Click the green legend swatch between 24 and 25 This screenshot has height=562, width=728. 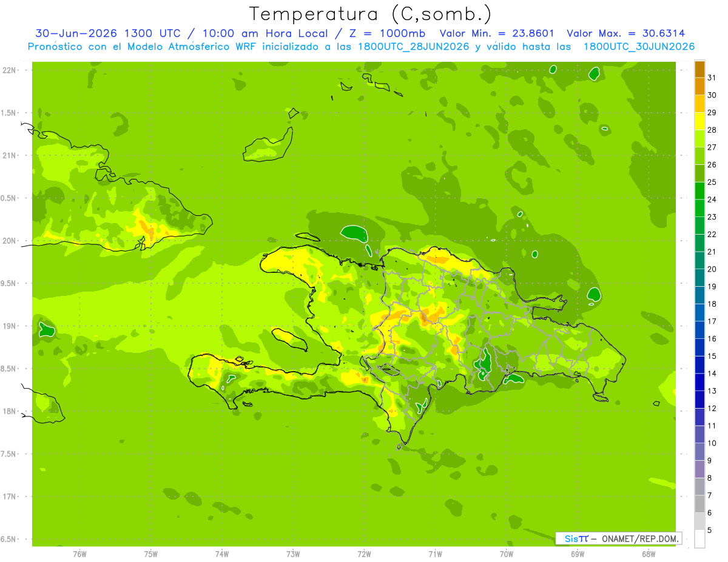point(699,191)
